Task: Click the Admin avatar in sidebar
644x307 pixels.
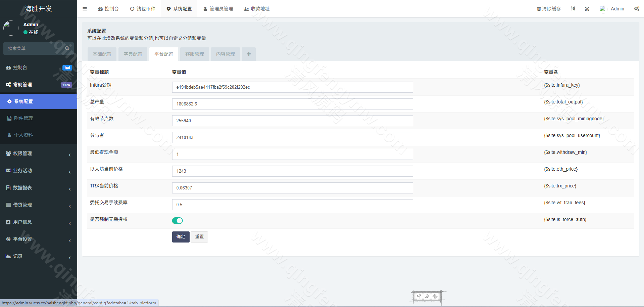Action: point(11,28)
